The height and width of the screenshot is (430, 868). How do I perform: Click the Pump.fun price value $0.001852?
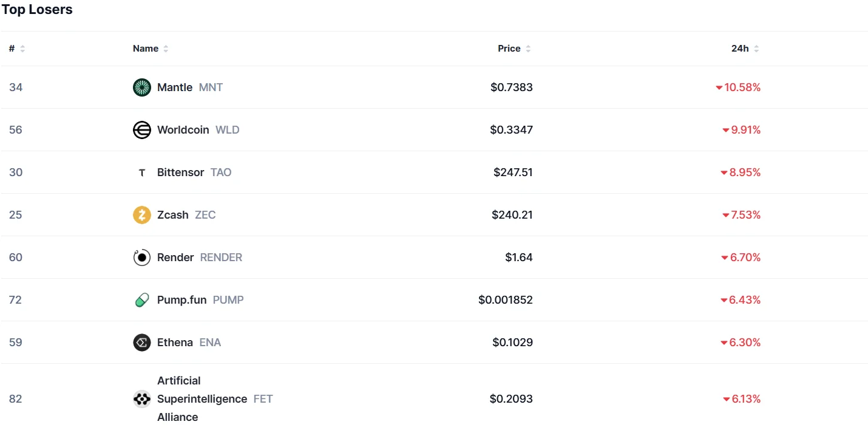point(505,300)
